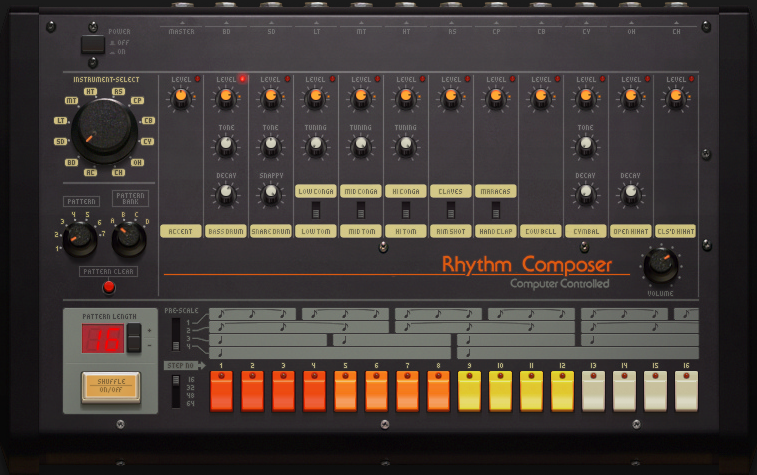This screenshot has width=757, height=475.
Task: Select the BD label on instrument dial
Action: [x=71, y=163]
